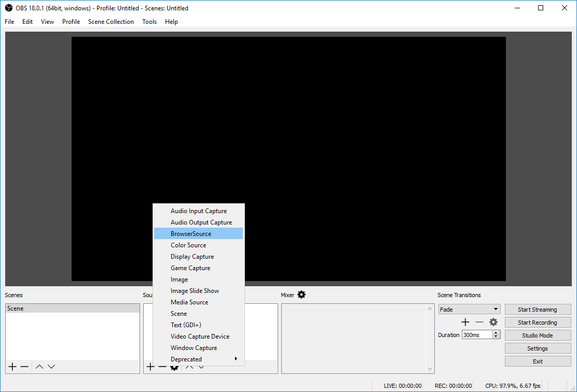The width and height of the screenshot is (577, 392).
Task: Click the Exit button
Action: pos(538,361)
